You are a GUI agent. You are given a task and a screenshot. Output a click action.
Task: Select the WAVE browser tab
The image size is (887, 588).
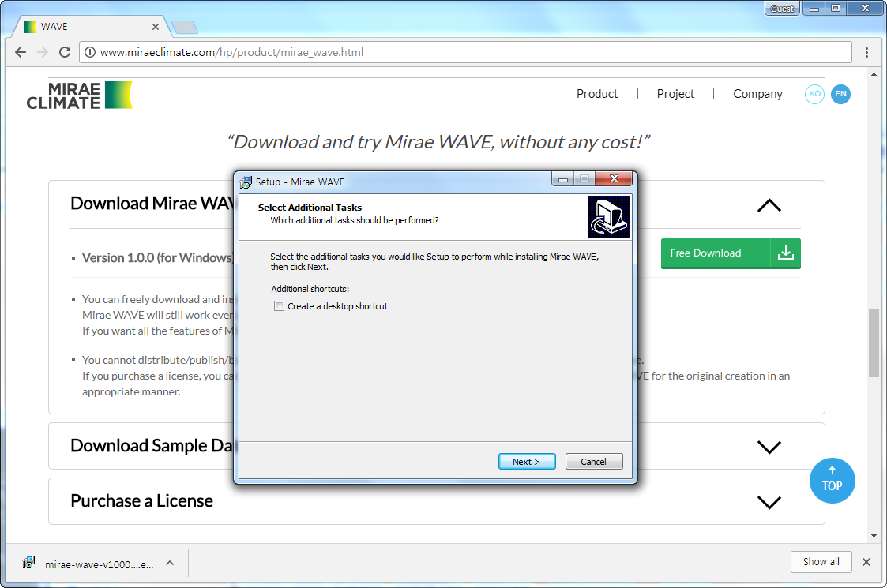click(91, 27)
